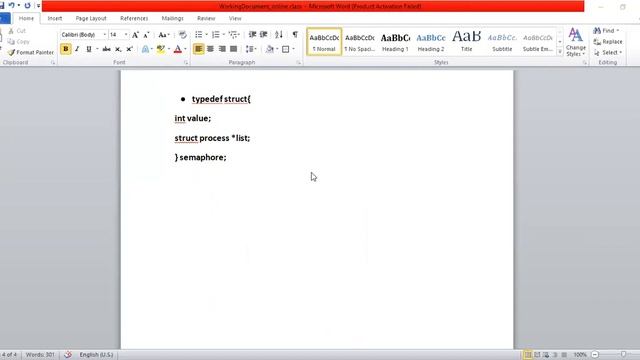Toggle Bold formatting
This screenshot has width=640, height=360.
(65, 49)
